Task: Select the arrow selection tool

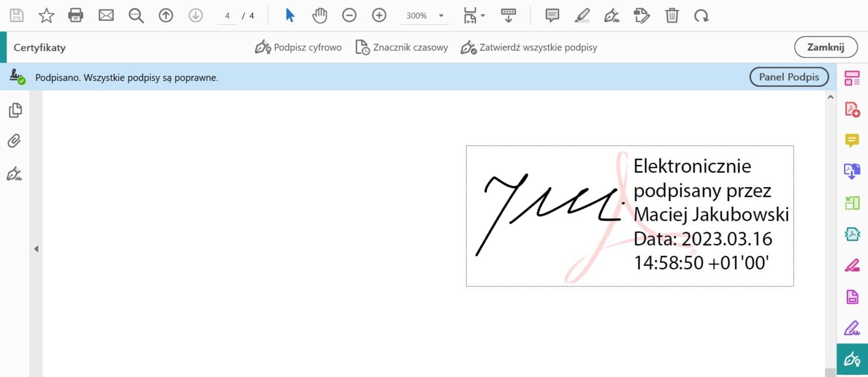Action: tap(290, 16)
